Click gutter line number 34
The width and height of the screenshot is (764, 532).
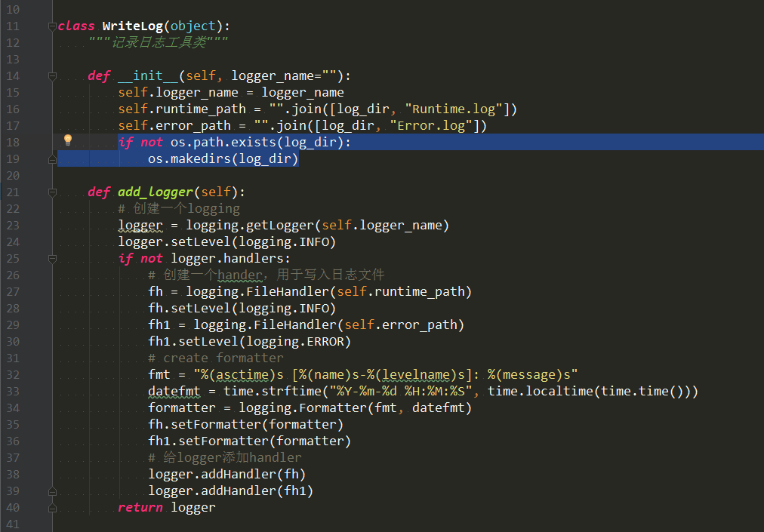[x=13, y=407]
